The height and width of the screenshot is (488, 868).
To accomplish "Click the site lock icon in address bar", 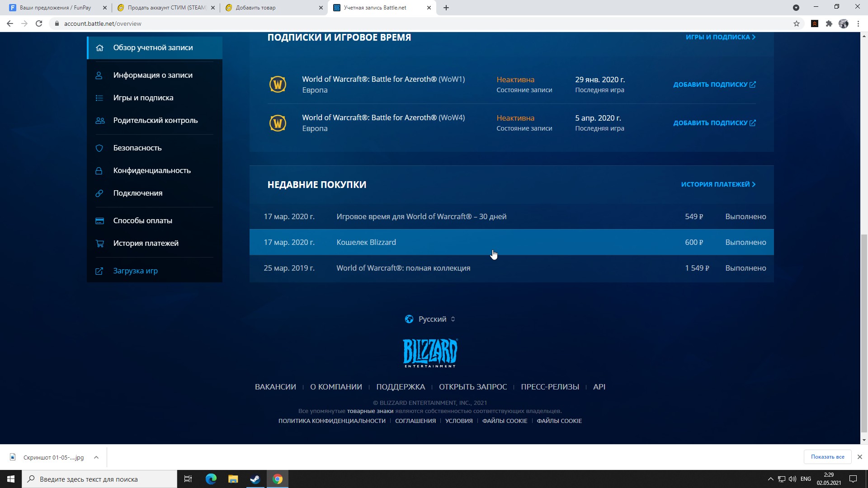I will 57,23.
